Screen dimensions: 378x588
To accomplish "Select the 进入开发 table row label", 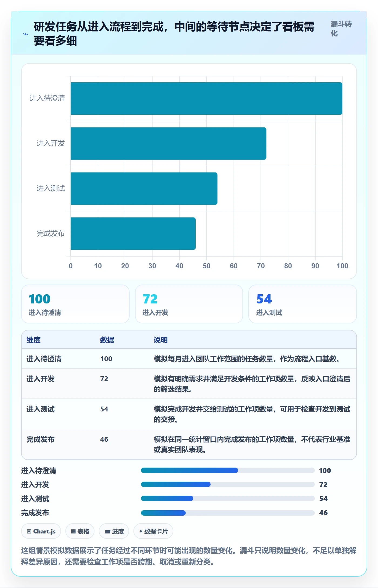I will (x=40, y=379).
